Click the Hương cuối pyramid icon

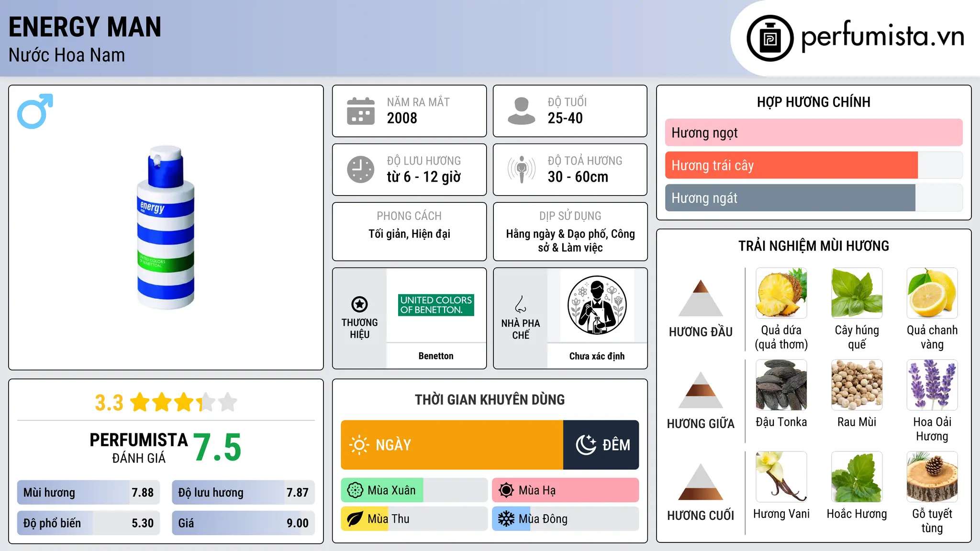(701, 482)
